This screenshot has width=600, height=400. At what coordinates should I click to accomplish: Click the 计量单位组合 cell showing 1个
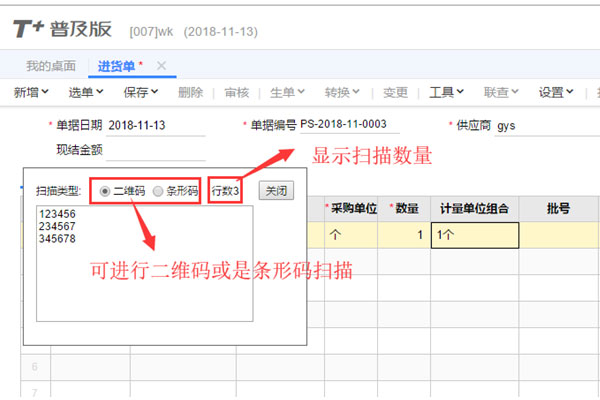tap(474, 235)
